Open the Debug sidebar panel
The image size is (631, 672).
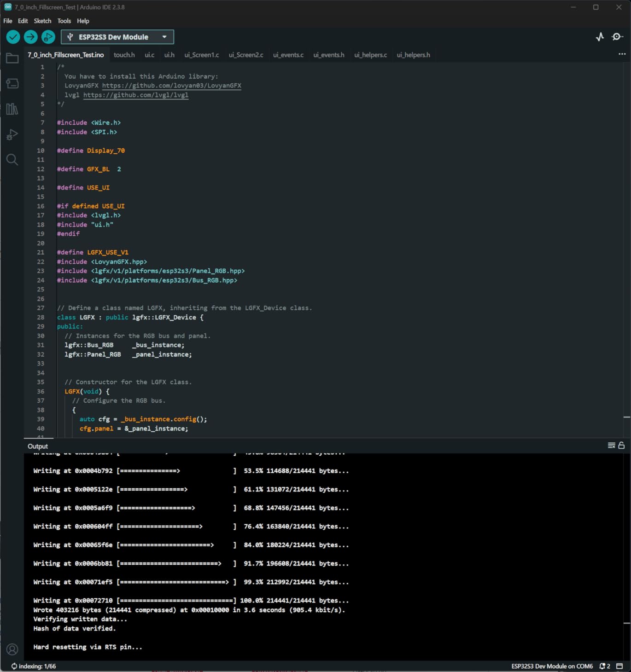[x=12, y=134]
